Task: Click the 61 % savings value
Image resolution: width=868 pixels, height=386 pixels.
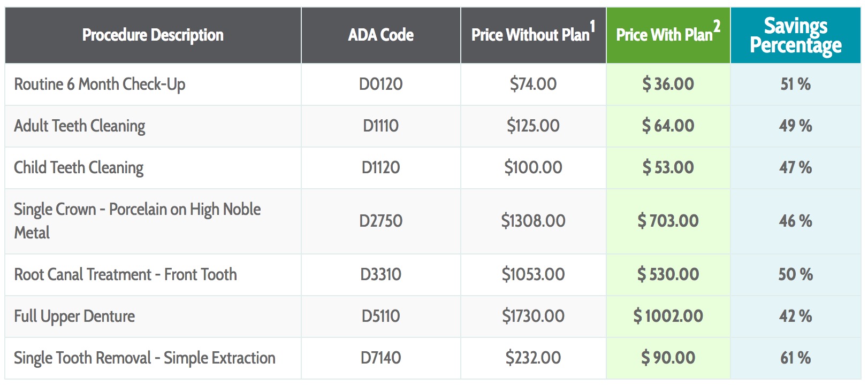Action: click(795, 358)
